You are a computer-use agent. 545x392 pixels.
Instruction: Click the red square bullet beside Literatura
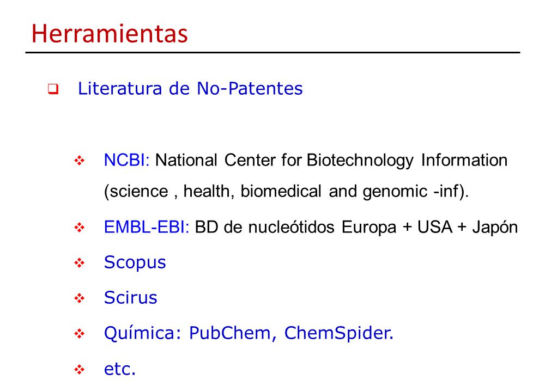click(x=53, y=89)
